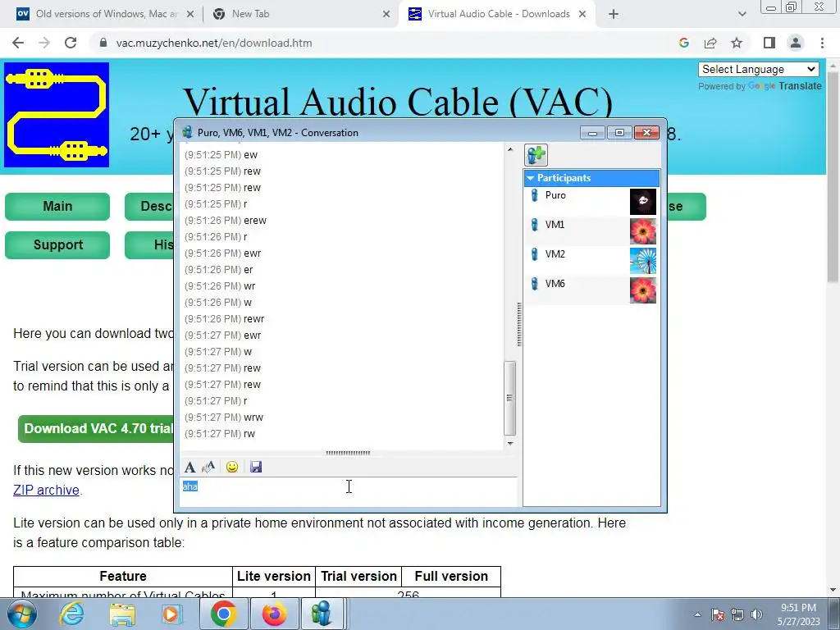This screenshot has height=630, width=840.
Task: Reload the VAC downloads page
Action: click(x=71, y=43)
